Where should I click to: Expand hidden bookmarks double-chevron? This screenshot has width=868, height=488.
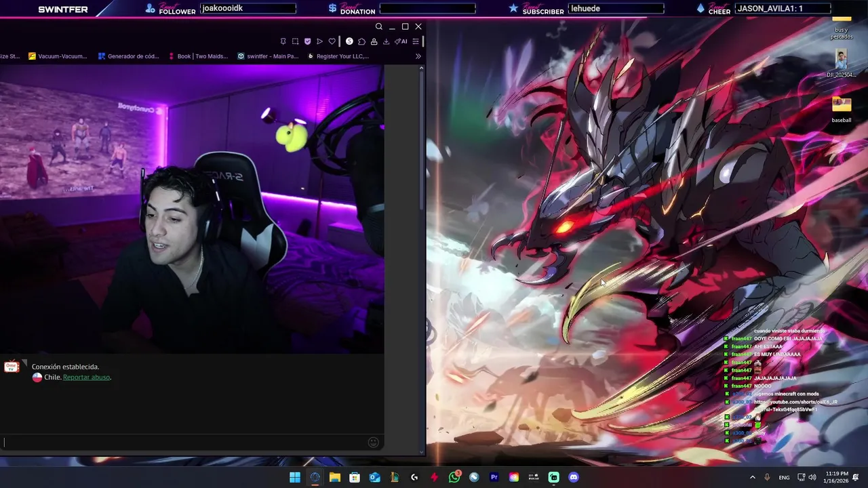418,56
